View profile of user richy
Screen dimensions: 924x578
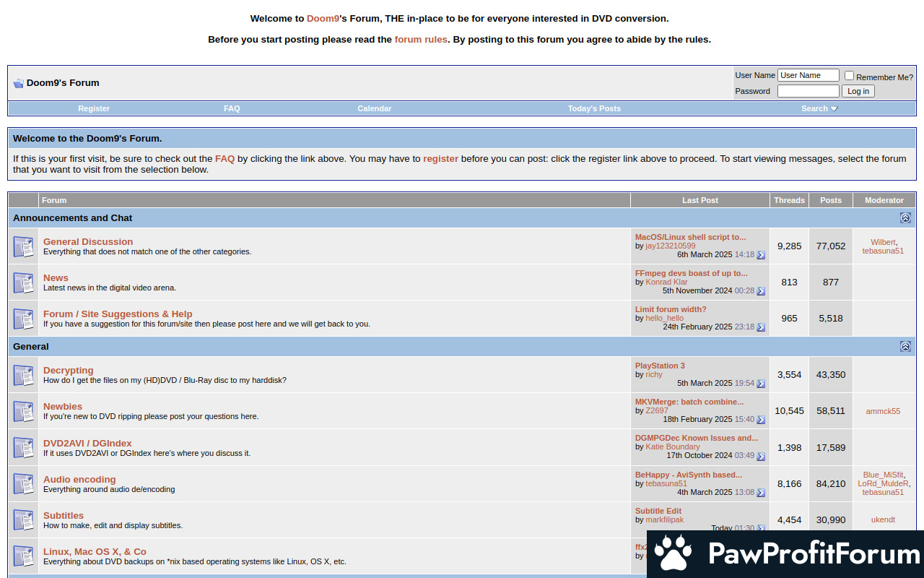click(x=654, y=374)
